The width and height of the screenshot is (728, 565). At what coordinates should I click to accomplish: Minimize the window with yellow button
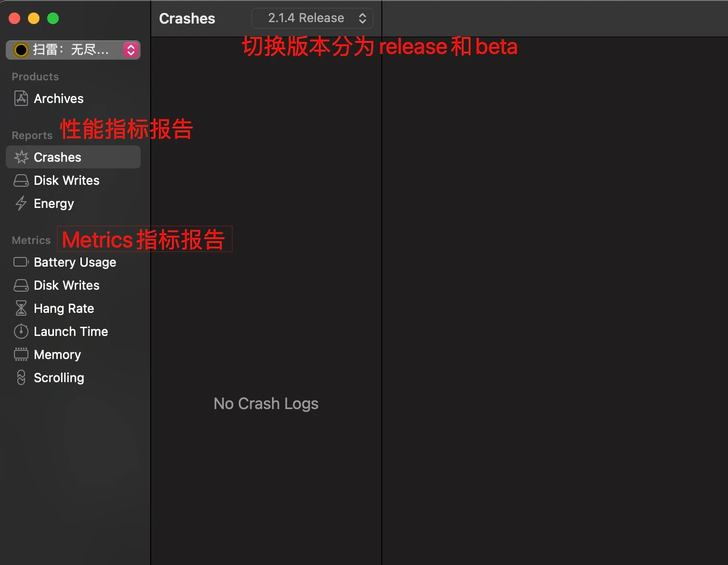click(x=34, y=18)
